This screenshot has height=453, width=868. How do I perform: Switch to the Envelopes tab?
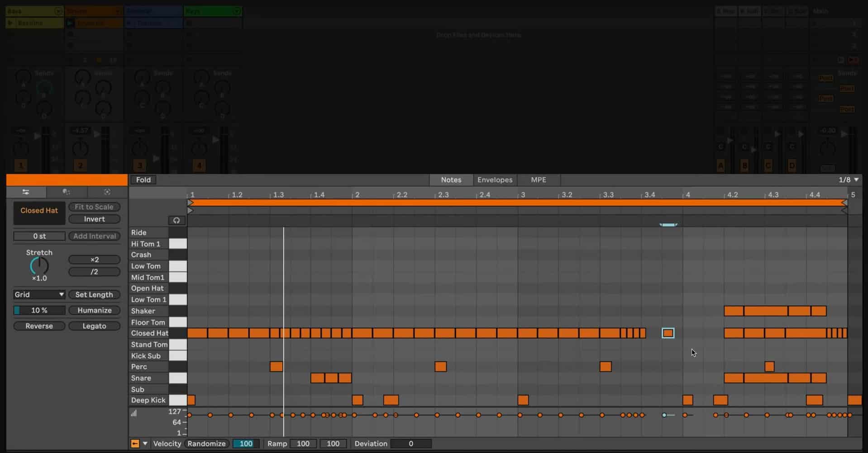[495, 180]
